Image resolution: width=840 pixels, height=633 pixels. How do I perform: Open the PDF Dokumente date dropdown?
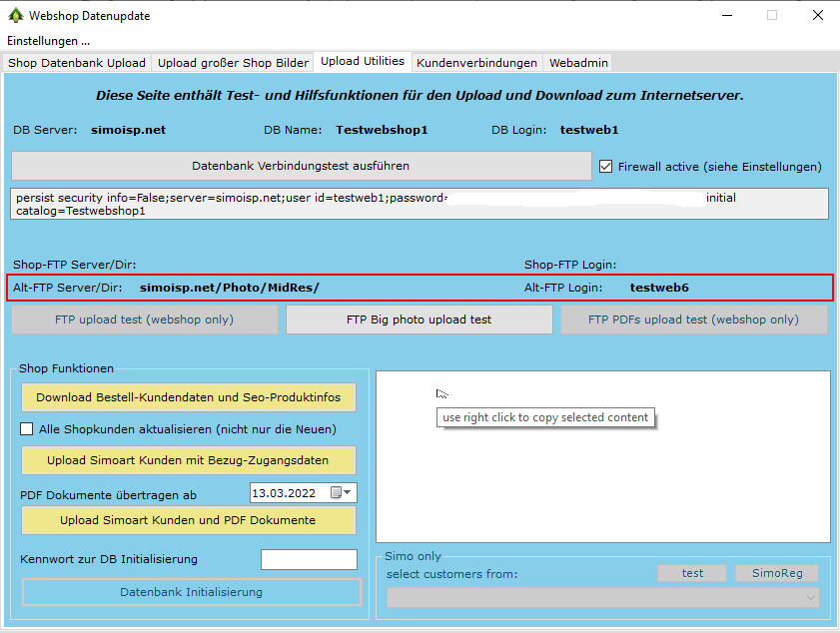[349, 492]
